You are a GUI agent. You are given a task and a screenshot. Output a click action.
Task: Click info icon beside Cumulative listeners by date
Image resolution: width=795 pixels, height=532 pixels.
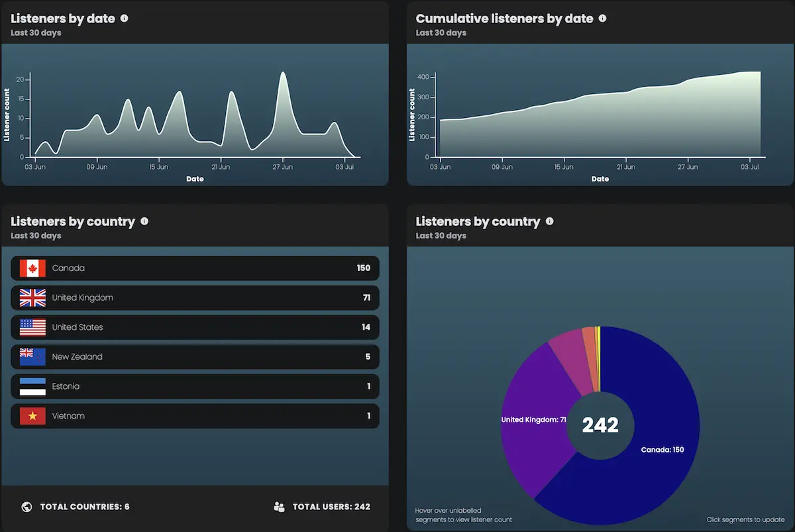pos(602,19)
